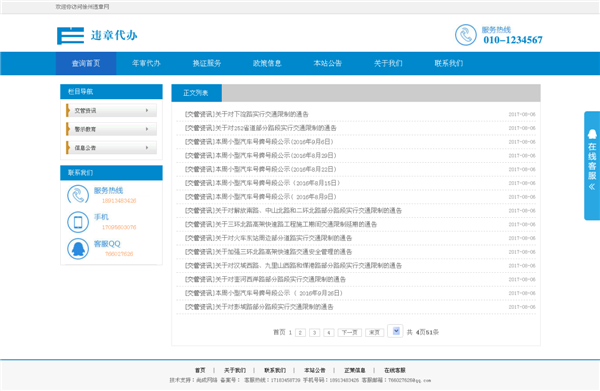The width and height of the screenshot is (600, 391).
Task: Expand the 警示教育 sidebar arrow
Action: click(147, 129)
